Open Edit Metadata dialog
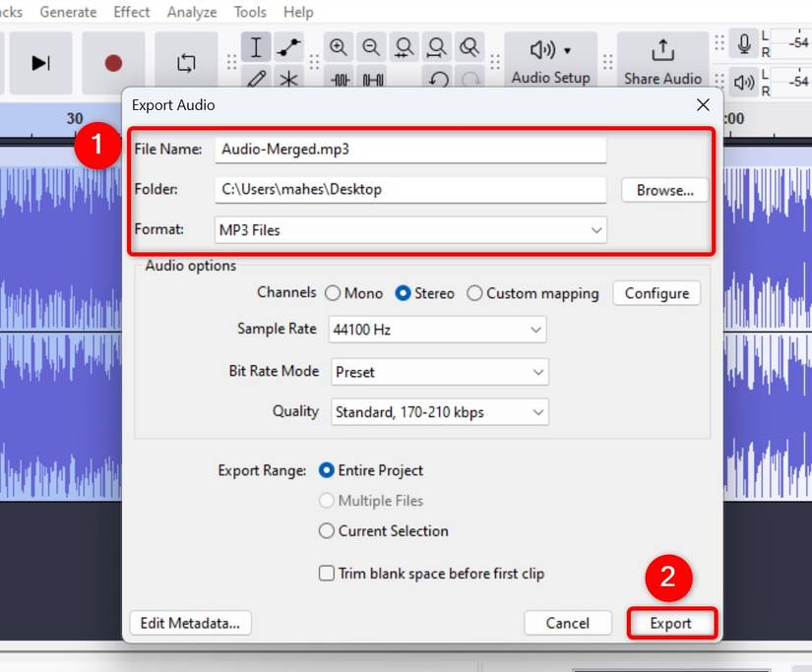The width and height of the screenshot is (812, 672). pos(190,623)
